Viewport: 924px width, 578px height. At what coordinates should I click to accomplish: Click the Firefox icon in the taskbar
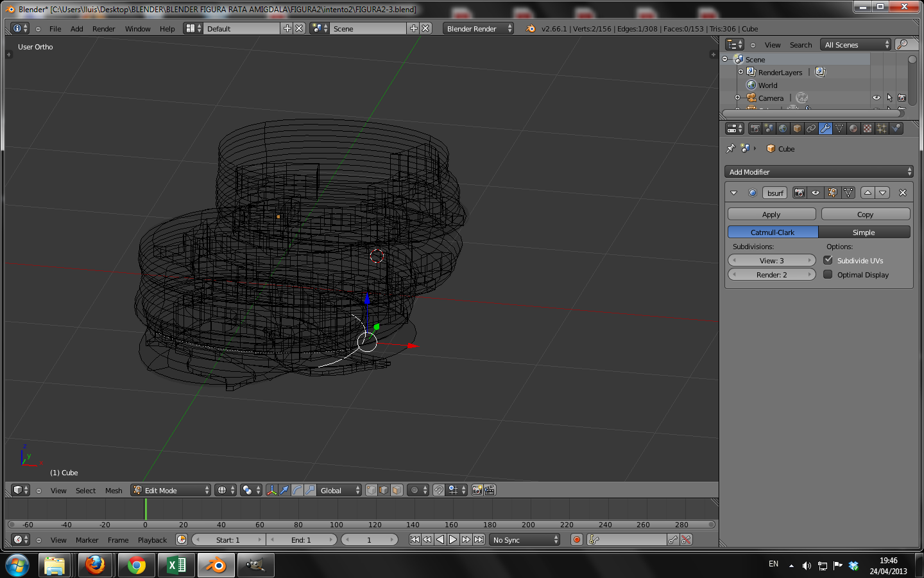[x=95, y=565]
